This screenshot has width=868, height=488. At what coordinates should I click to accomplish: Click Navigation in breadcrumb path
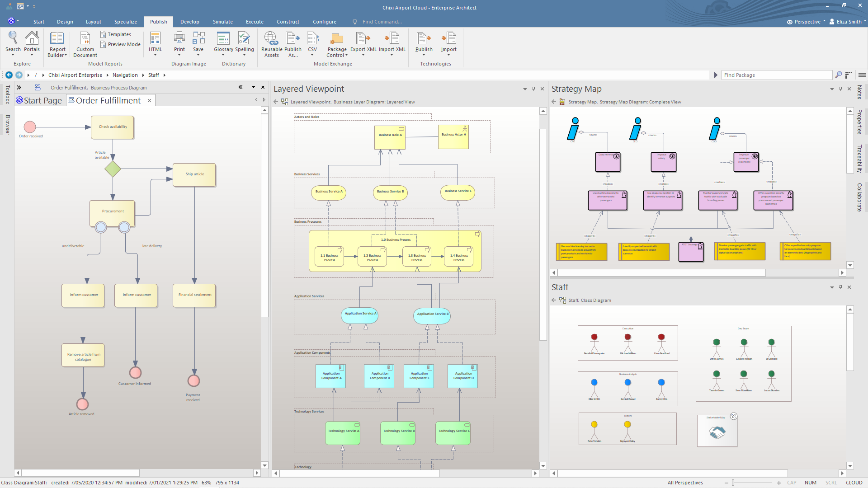125,75
